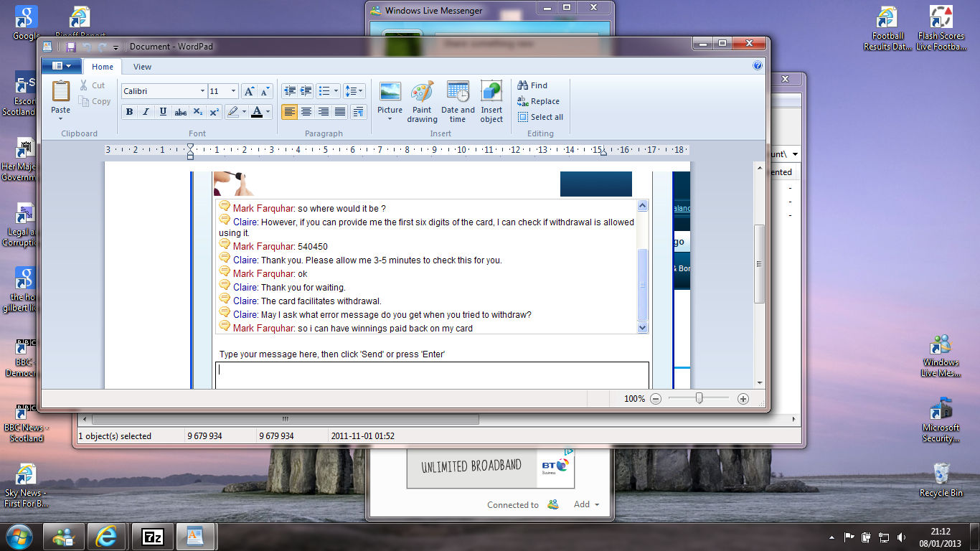
Task: Click the Cut scissors icon
Action: 83,85
